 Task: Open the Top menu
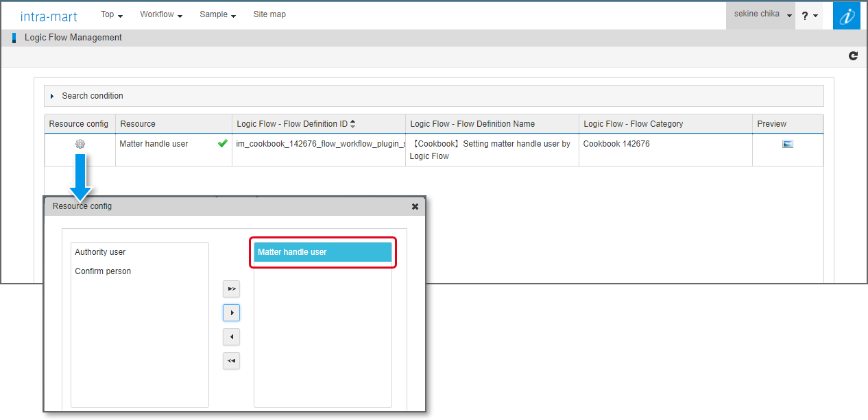pyautogui.click(x=111, y=14)
